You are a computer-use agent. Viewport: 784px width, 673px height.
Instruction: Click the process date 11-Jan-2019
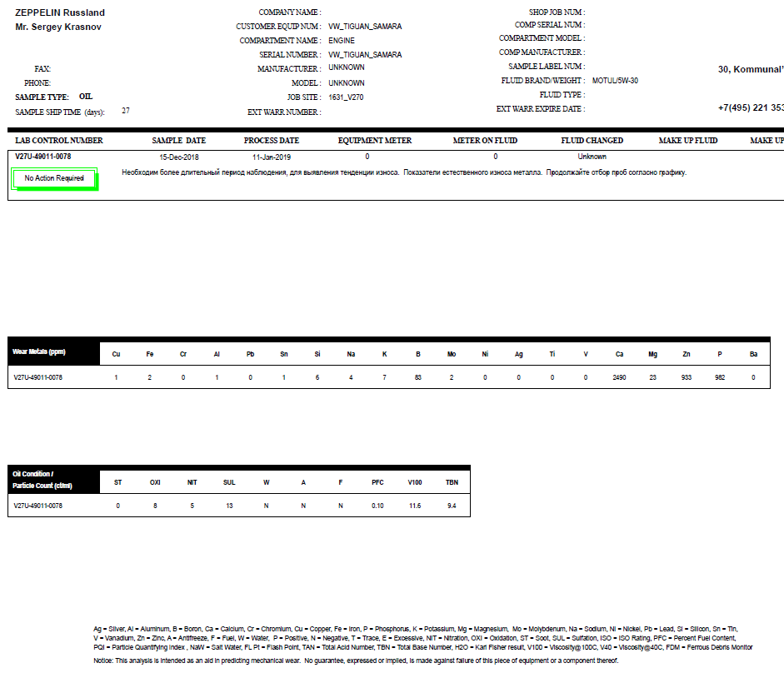point(272,157)
